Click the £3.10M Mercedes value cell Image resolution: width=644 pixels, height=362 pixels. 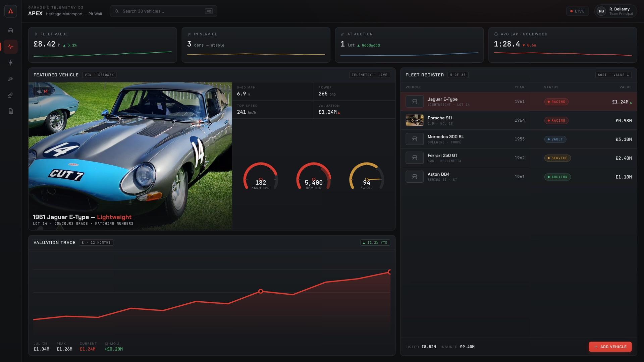[623, 139]
